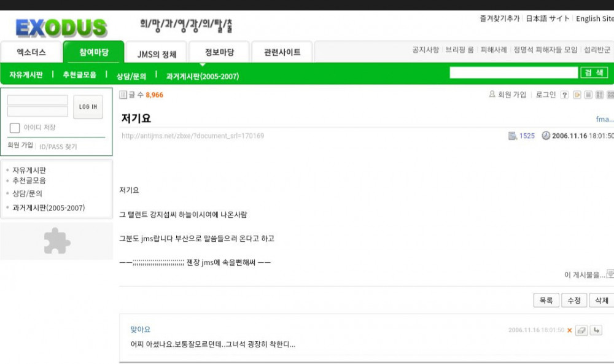Click the search input field in green bar
The height and width of the screenshot is (364, 614).
[513, 73]
